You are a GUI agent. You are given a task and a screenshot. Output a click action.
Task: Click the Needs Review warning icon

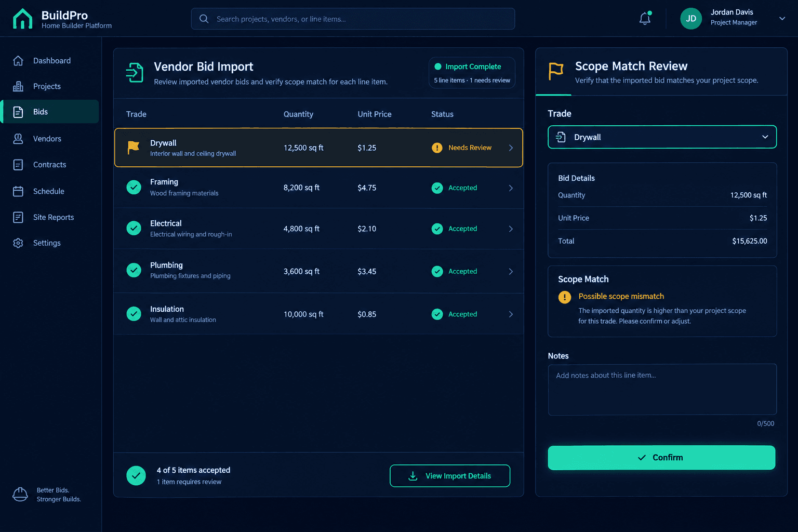tap(437, 148)
